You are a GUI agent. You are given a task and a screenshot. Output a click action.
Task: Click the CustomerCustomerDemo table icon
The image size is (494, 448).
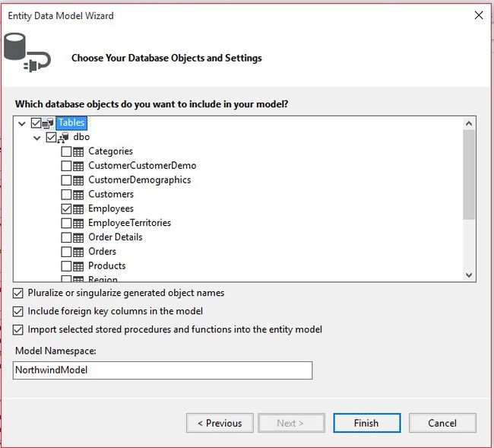[78, 166]
